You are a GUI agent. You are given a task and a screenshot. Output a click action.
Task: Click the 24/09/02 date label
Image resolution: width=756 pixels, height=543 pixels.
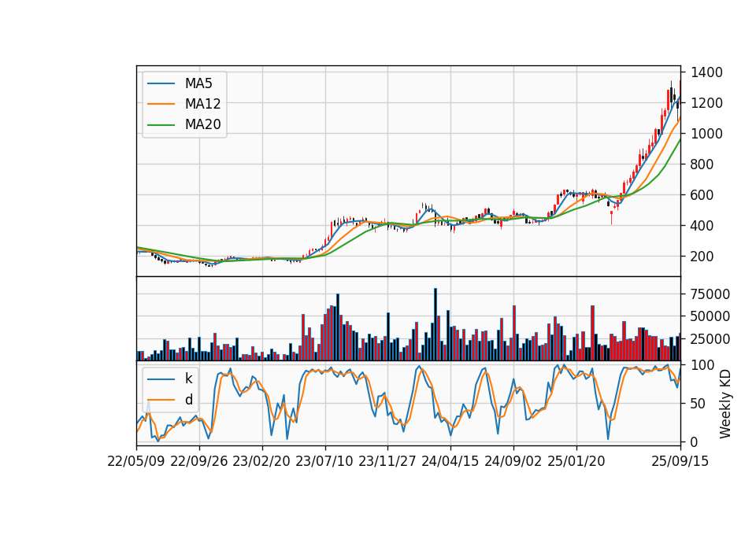tap(513, 461)
